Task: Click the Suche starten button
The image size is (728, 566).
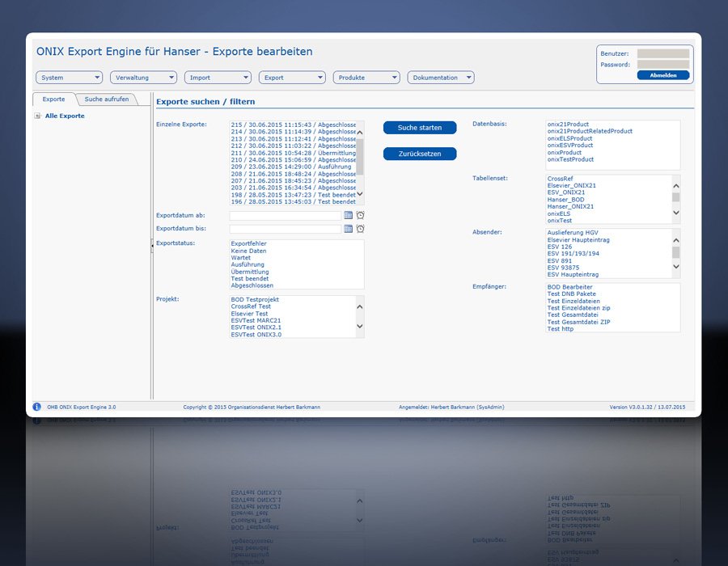Action: [420, 128]
